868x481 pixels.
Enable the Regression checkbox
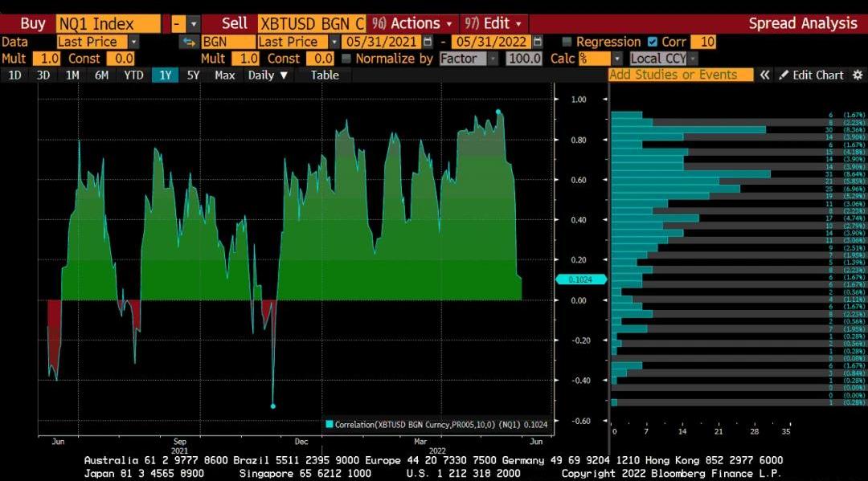click(567, 42)
